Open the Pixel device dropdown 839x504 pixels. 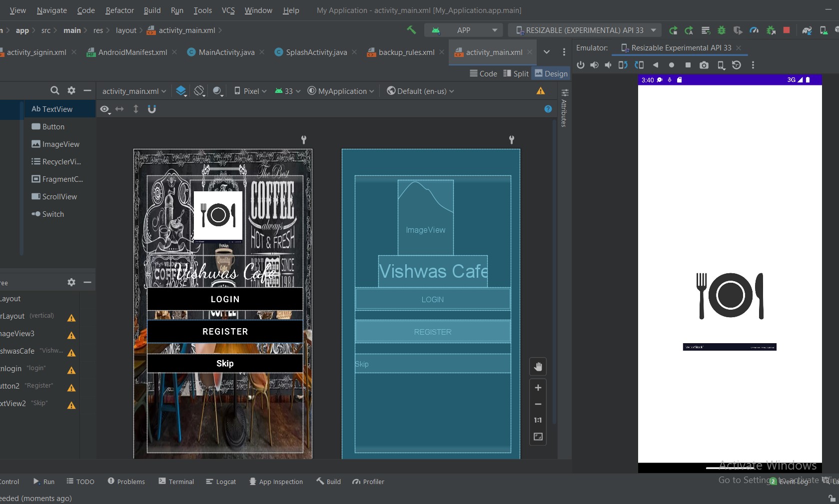click(x=250, y=91)
